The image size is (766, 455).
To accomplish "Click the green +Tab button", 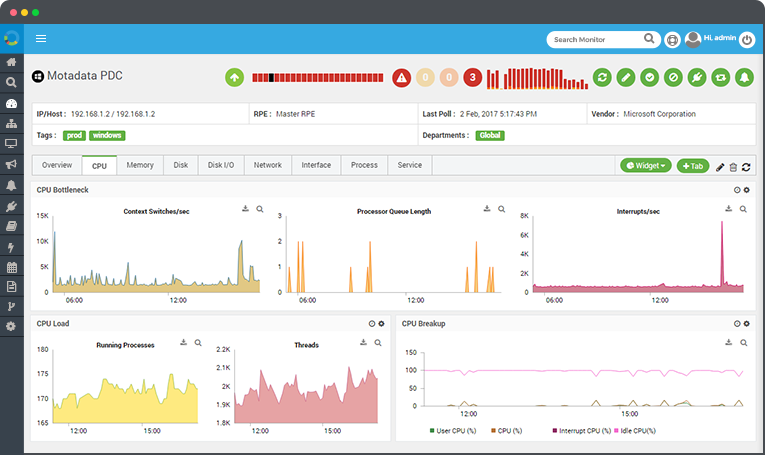I will coord(693,166).
